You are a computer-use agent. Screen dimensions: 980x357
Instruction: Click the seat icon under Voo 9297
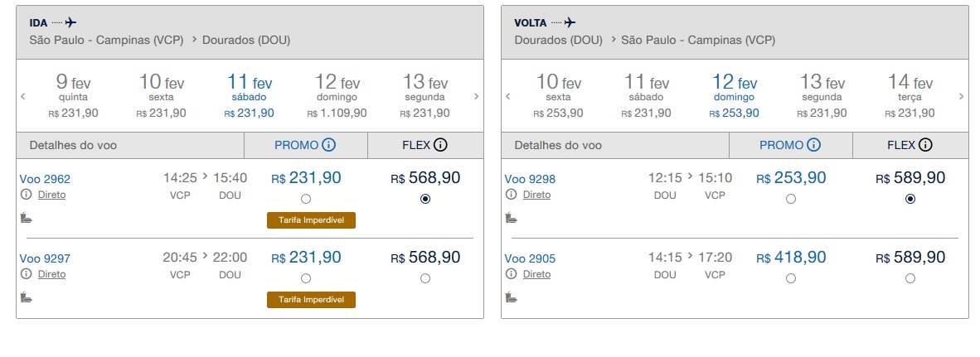pyautogui.click(x=26, y=297)
